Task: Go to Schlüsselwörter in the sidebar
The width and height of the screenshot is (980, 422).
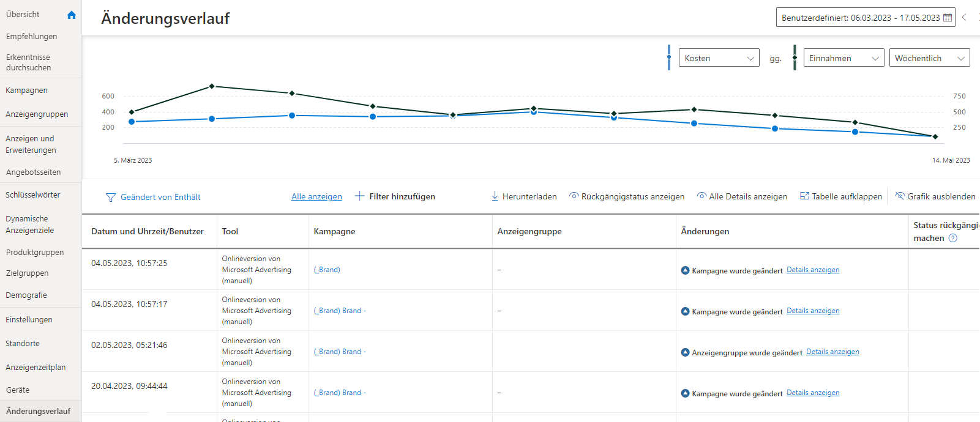Action: tap(33, 195)
